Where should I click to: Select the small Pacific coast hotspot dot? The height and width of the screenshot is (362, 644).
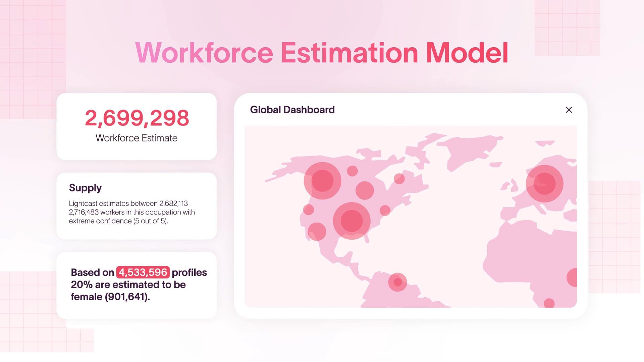pos(318,231)
